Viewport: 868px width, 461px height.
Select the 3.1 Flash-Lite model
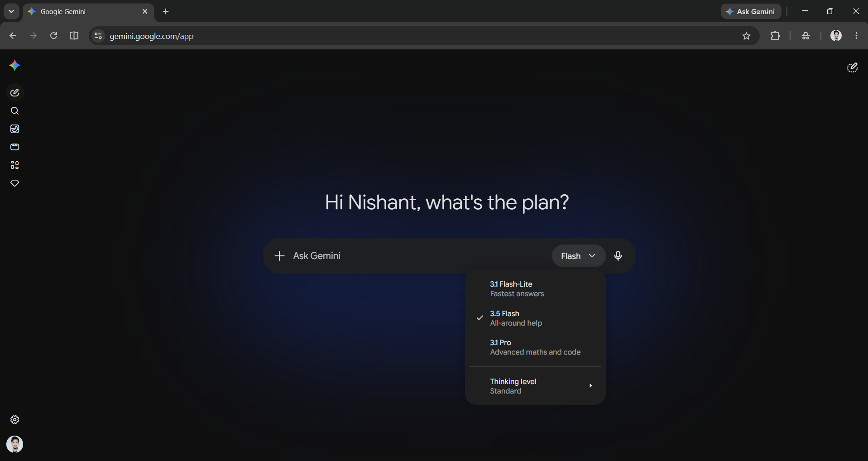point(535,289)
